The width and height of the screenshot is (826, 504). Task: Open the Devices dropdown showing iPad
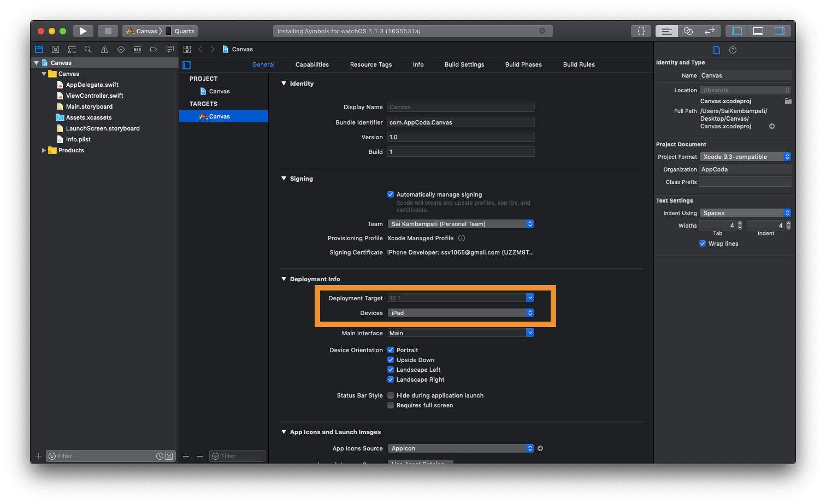(x=461, y=313)
